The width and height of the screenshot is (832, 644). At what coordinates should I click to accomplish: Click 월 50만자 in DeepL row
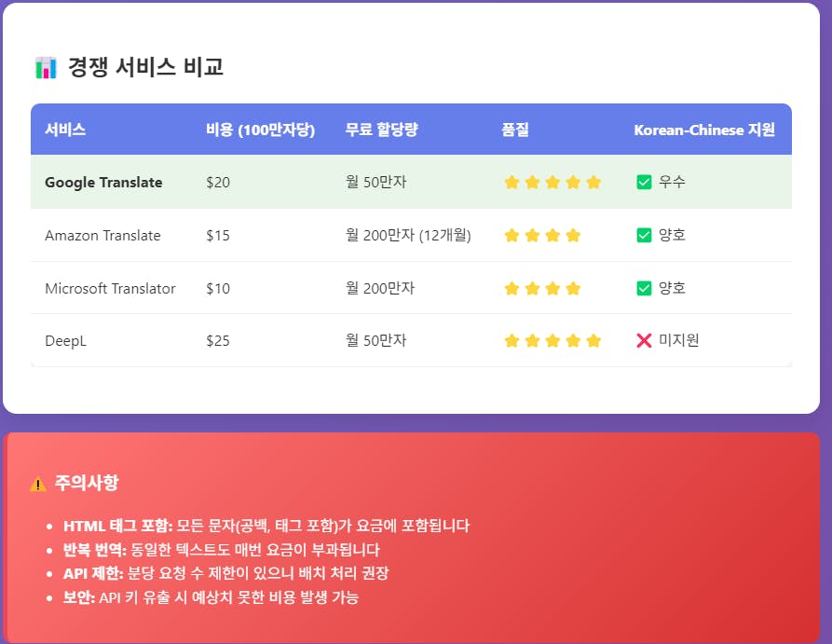(x=376, y=340)
